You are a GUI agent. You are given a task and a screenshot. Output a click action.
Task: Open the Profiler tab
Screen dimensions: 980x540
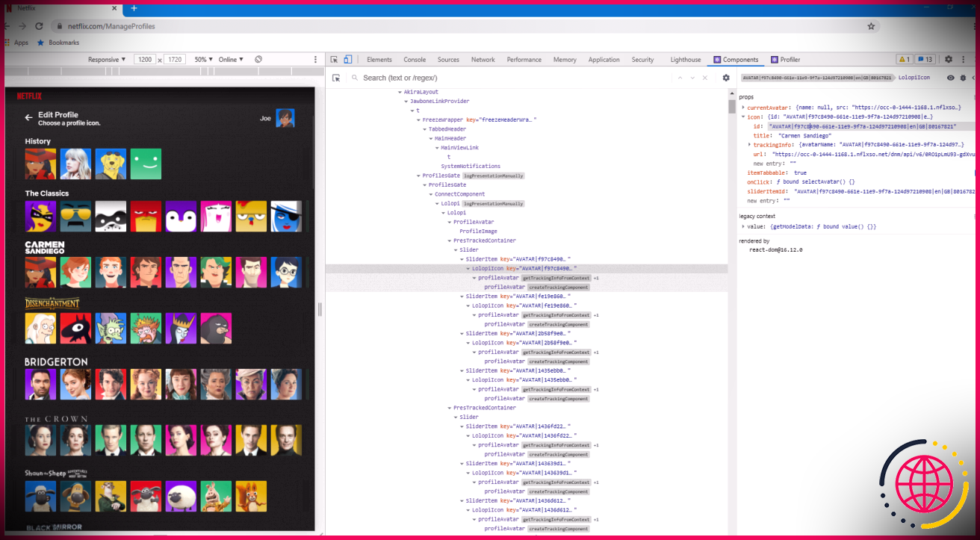(786, 60)
